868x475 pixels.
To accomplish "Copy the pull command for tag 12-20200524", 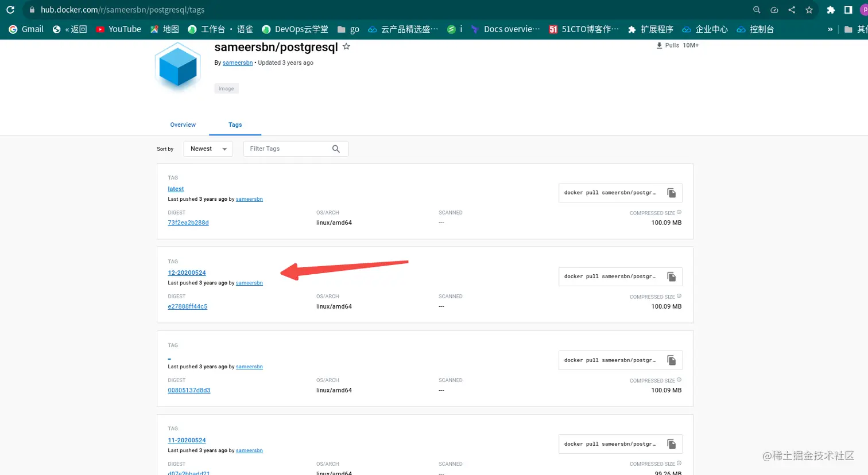I will tap(671, 277).
